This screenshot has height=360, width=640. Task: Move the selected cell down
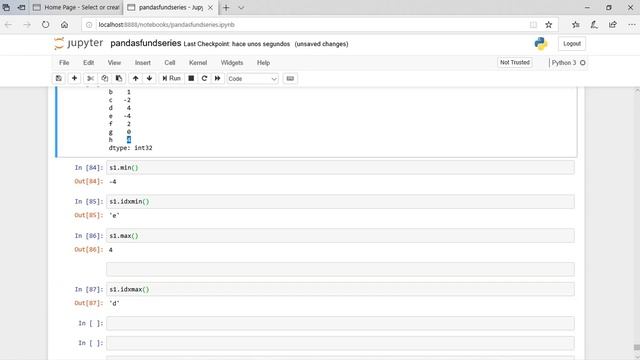coord(149,78)
